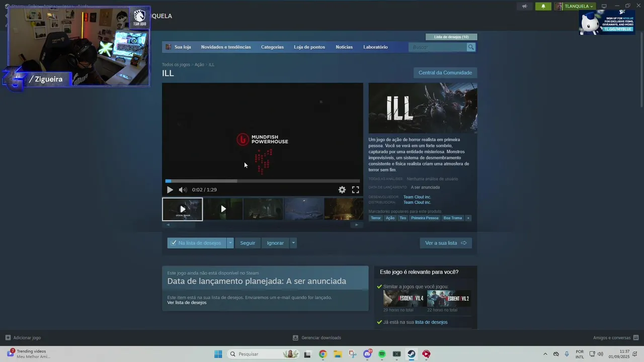Open the 'Ver lista de desejos' link
Screen dimensions: 644x362
pyautogui.click(x=187, y=303)
